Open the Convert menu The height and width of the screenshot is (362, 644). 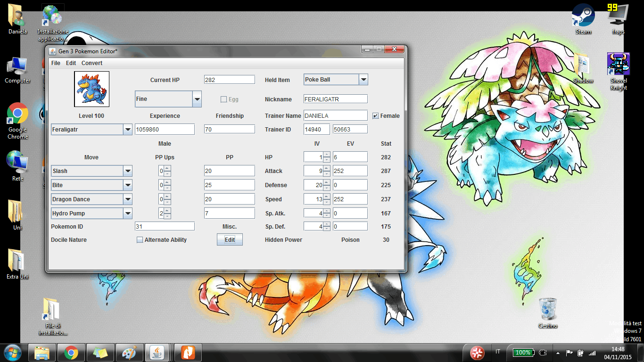coord(92,63)
